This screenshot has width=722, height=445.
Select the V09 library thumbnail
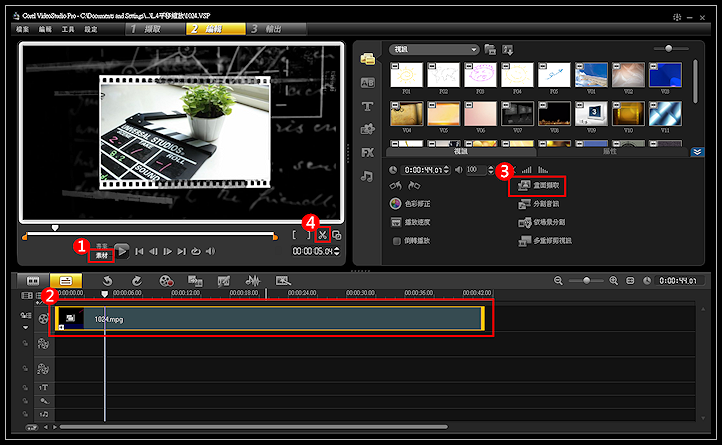click(591, 113)
